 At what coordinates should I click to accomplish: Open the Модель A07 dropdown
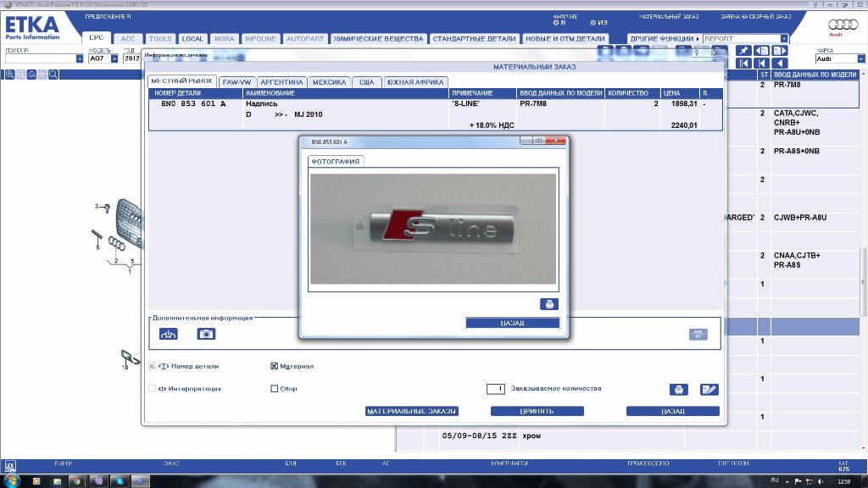coord(116,59)
